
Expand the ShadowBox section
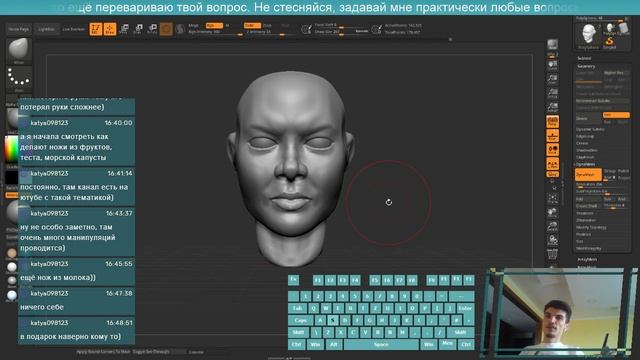[586, 150]
